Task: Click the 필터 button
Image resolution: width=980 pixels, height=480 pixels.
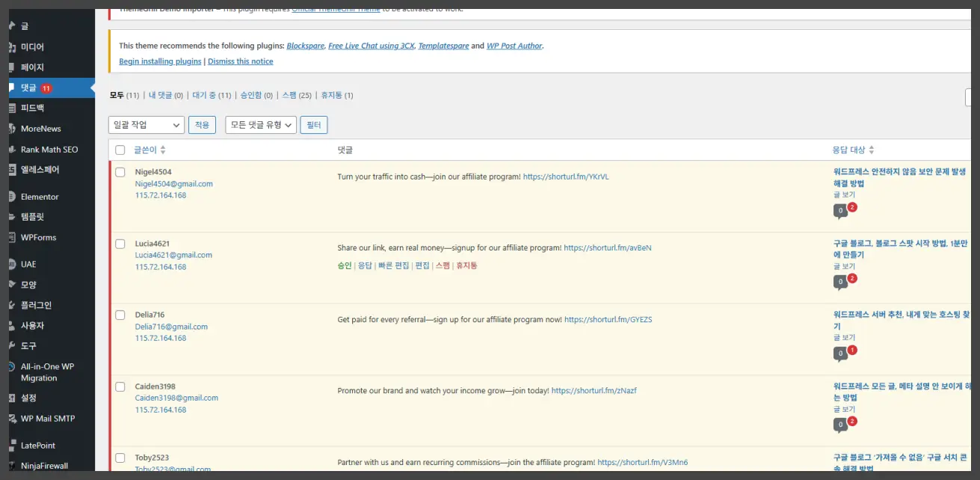Action: (x=314, y=125)
